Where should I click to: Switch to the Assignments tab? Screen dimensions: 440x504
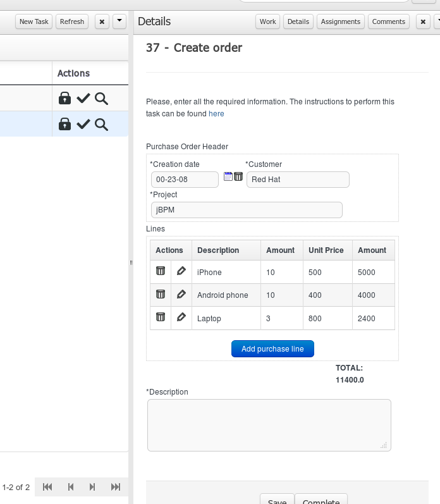340,22
